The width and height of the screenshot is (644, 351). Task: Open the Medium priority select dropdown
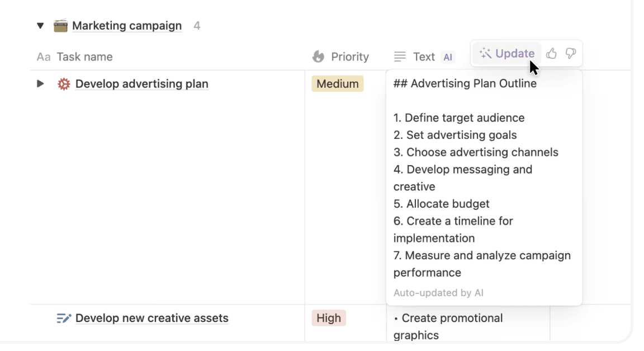coord(337,83)
